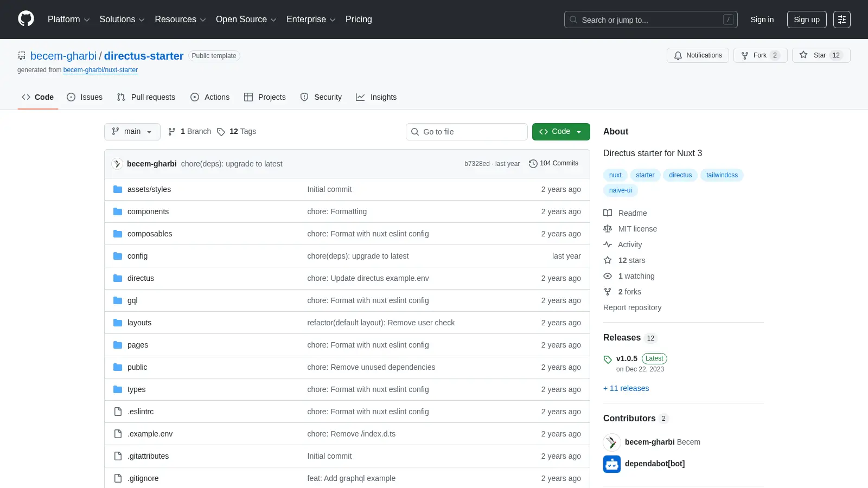Expand the Platform menu

pos(68,20)
